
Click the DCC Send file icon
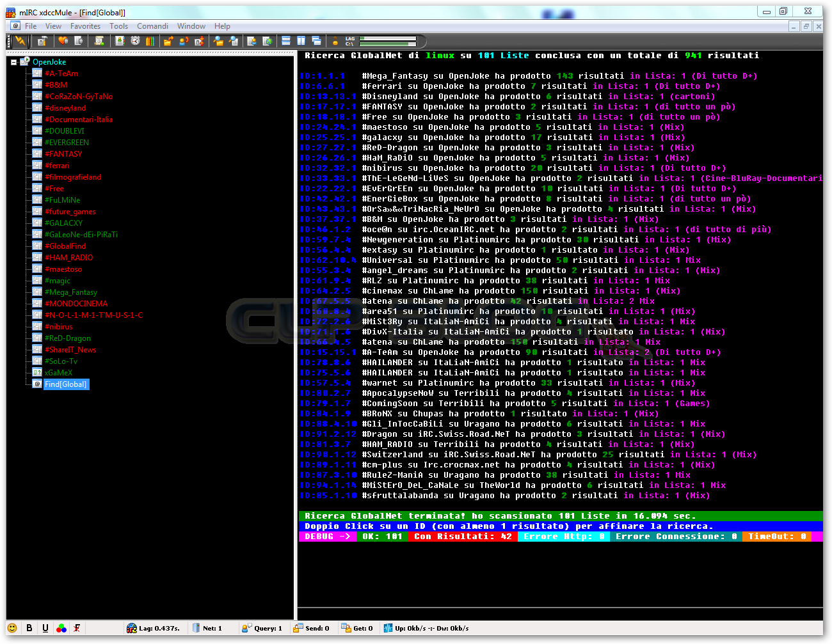tap(169, 41)
